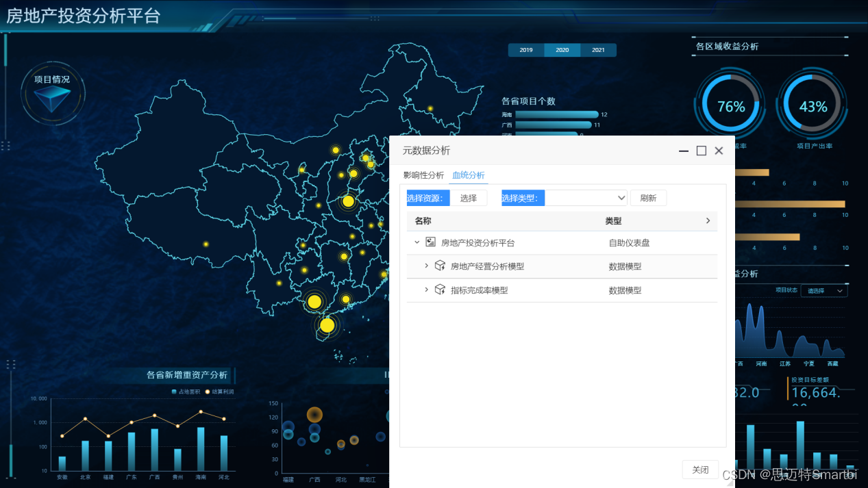Click the 选择 button next to 选择资源

[x=470, y=198]
